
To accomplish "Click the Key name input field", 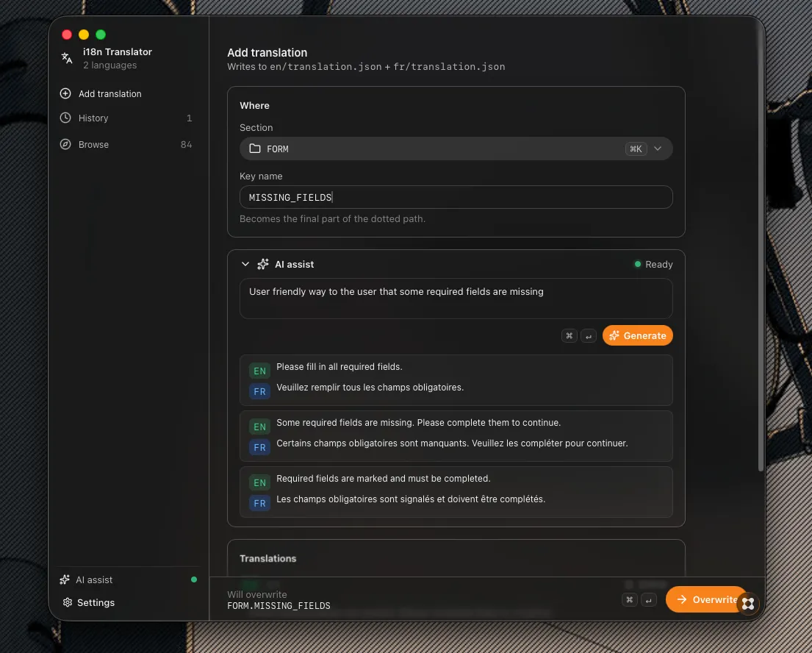I will (456, 198).
